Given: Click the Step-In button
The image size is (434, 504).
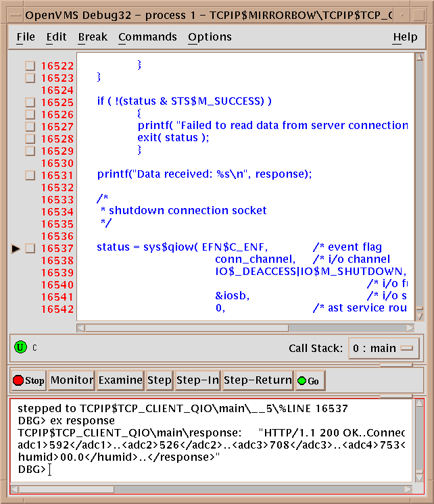Looking at the screenshot, I should click(197, 380).
